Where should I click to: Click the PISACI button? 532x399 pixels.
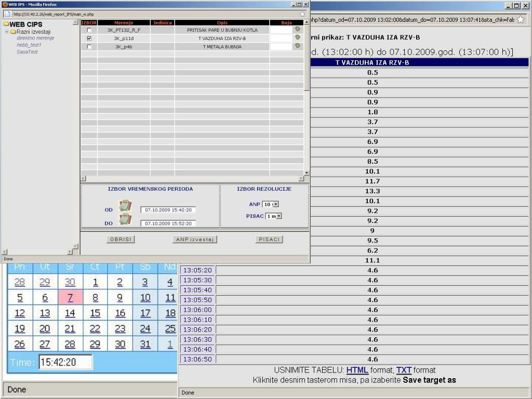point(269,239)
